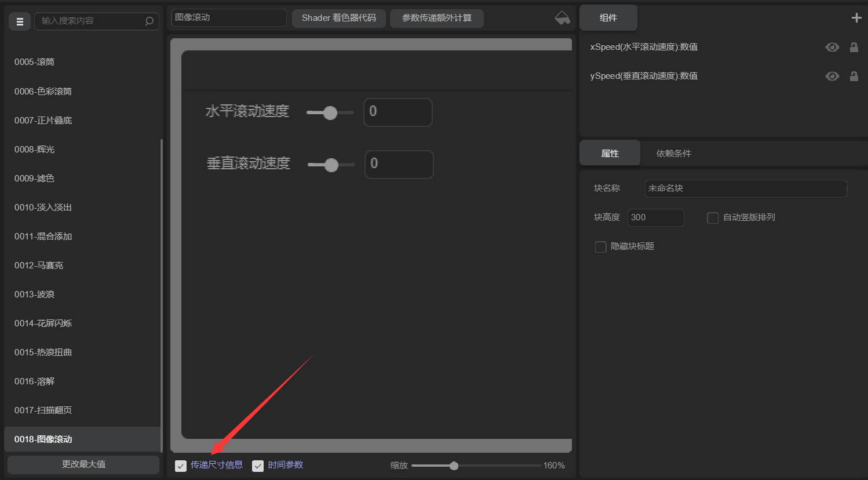
Task: Click the 块名称 input field
Action: click(746, 188)
